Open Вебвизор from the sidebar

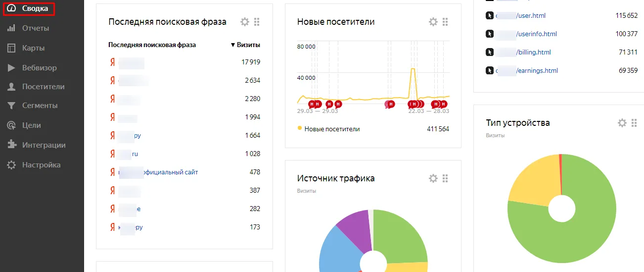click(39, 68)
